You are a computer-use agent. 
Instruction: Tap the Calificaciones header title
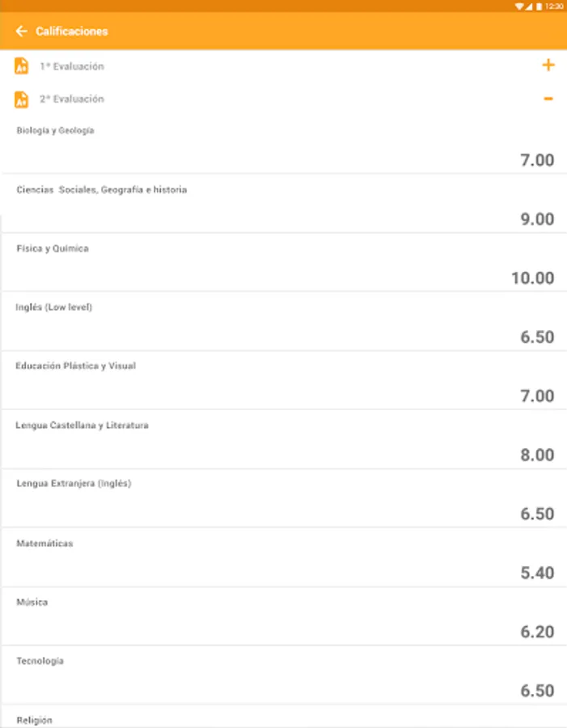pyautogui.click(x=72, y=32)
